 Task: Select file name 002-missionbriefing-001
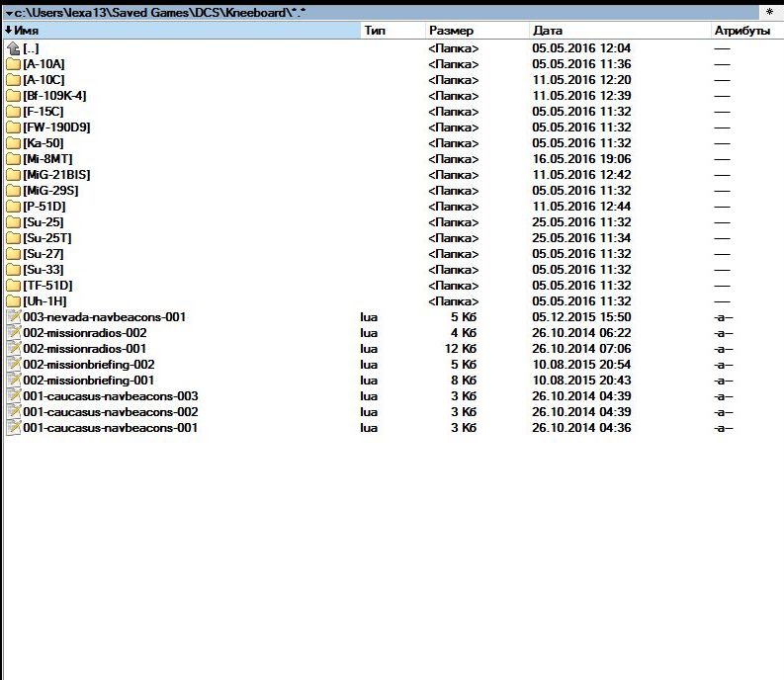(89, 381)
